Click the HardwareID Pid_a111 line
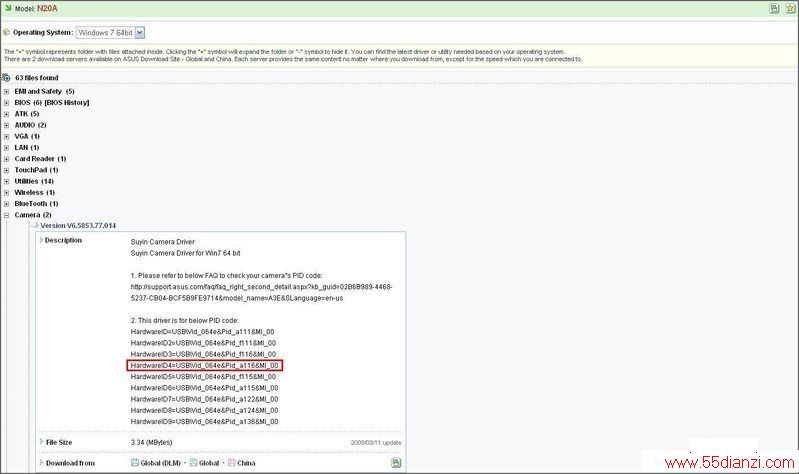Image resolution: width=799 pixels, height=474 pixels. pyautogui.click(x=202, y=332)
